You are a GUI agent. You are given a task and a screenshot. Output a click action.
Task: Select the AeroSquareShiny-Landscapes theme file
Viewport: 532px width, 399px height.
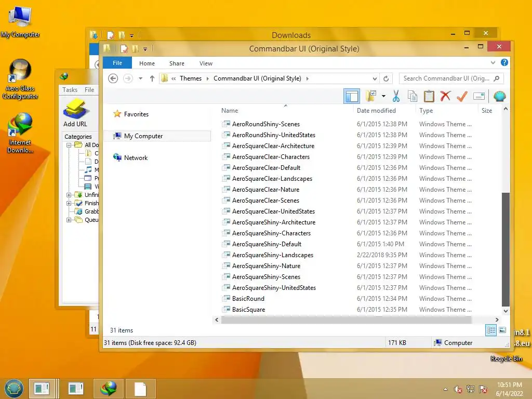[272, 255]
